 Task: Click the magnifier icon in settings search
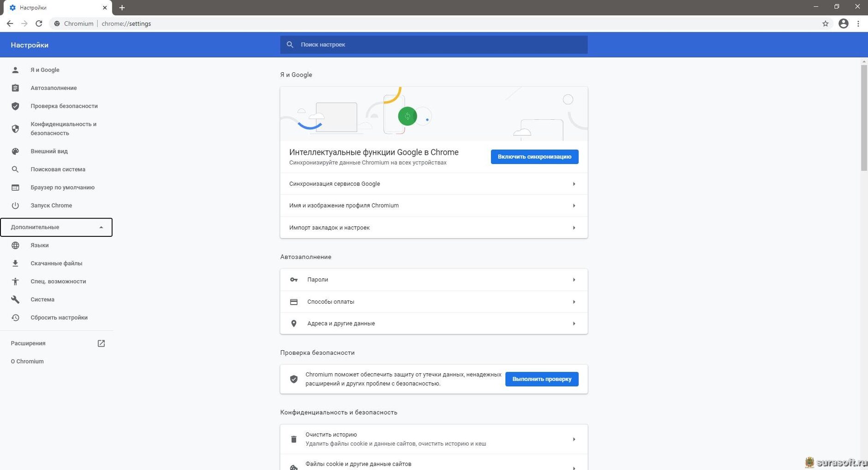pos(290,45)
